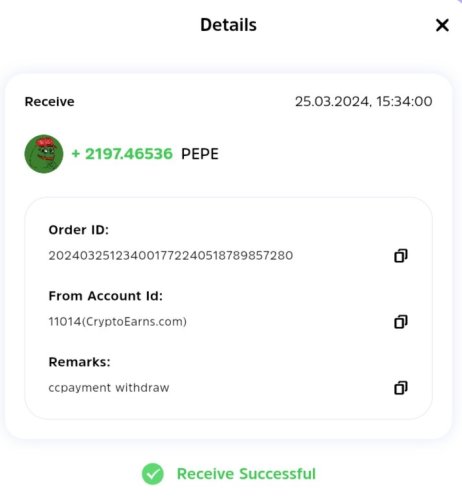Copy the Order ID value
Viewport: 462px width, 500px height.
point(401,256)
